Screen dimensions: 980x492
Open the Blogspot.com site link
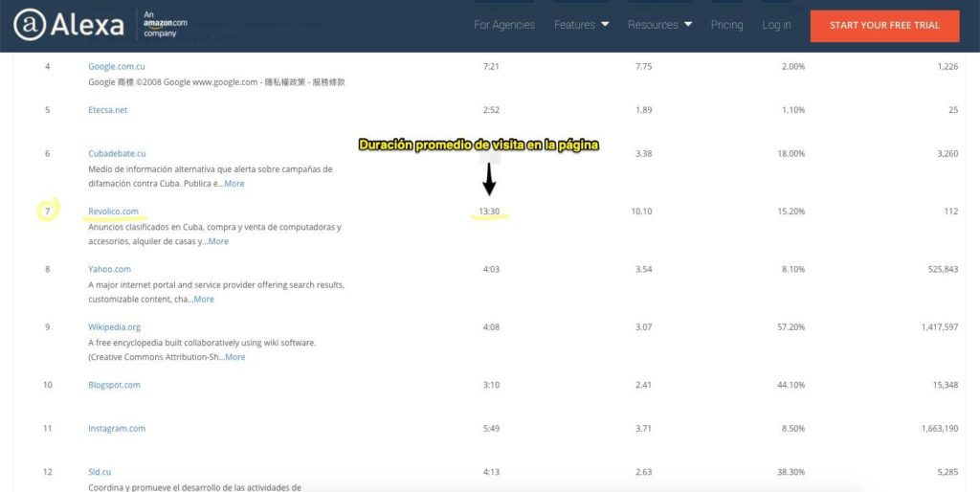115,385
